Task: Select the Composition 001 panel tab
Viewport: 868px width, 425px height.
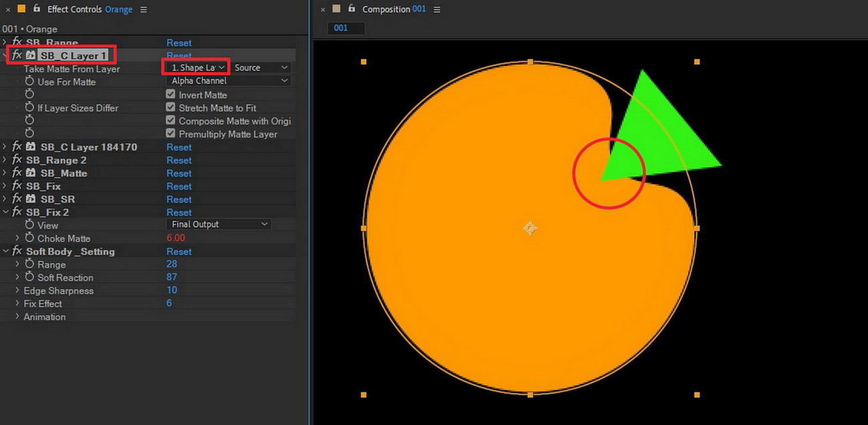Action: (394, 9)
